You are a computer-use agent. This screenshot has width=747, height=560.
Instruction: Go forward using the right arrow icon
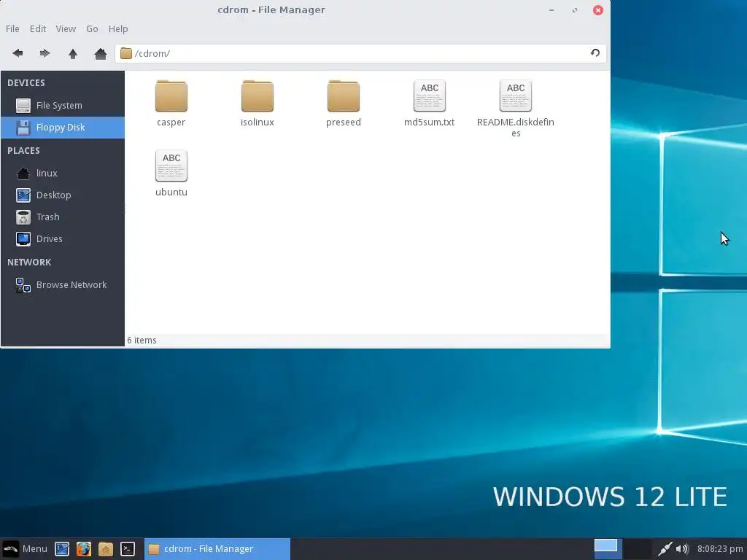[44, 53]
